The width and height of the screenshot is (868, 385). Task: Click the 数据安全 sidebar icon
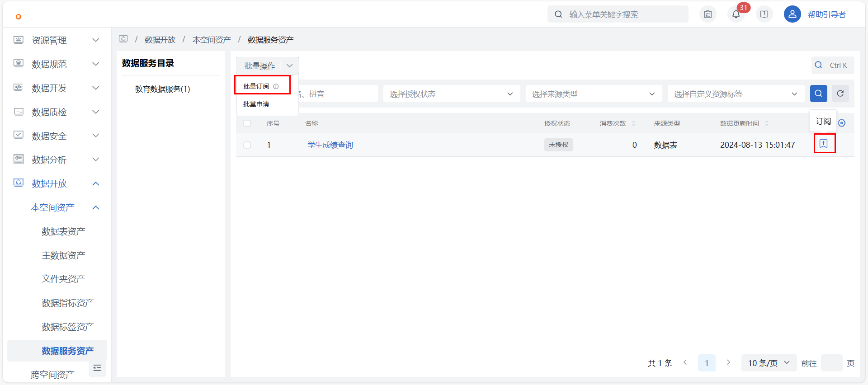coord(19,135)
